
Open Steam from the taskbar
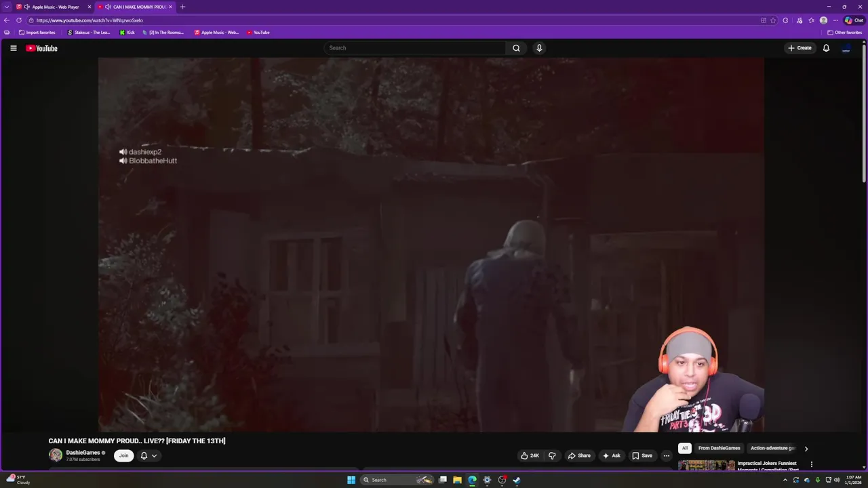(516, 480)
